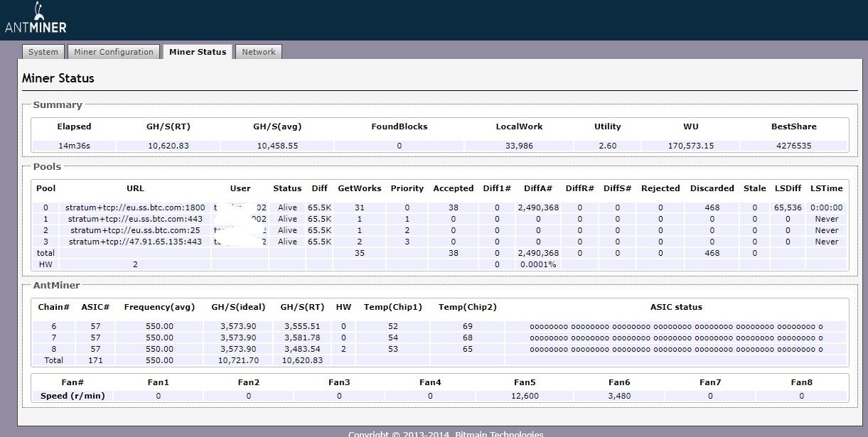This screenshot has width=868, height=437.
Task: Select the Rejected column header
Action: 660,188
